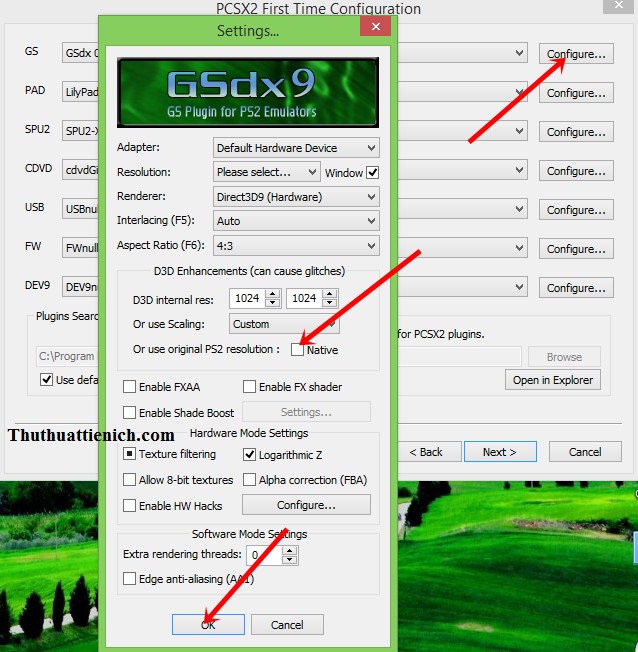The height and width of the screenshot is (652, 638).
Task: Open the Aspect Ratio (F6) dropdown
Action: [296, 246]
